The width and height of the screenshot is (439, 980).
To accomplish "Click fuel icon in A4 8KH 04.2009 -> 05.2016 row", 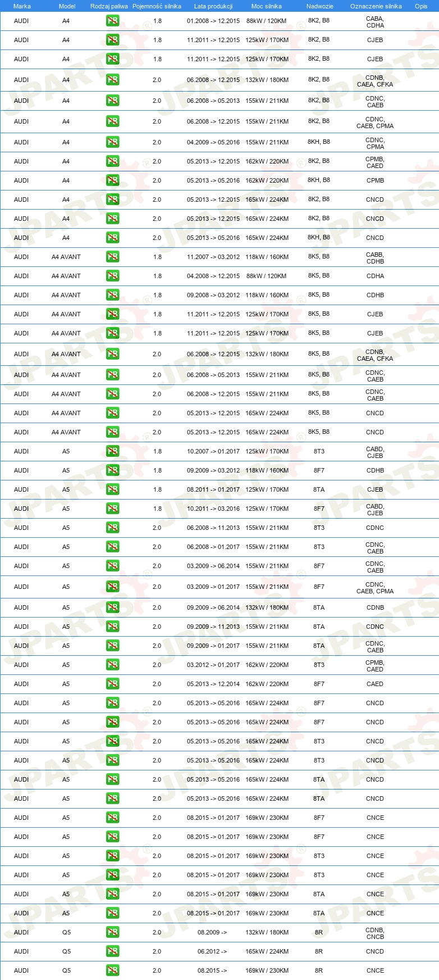I will (x=112, y=142).
